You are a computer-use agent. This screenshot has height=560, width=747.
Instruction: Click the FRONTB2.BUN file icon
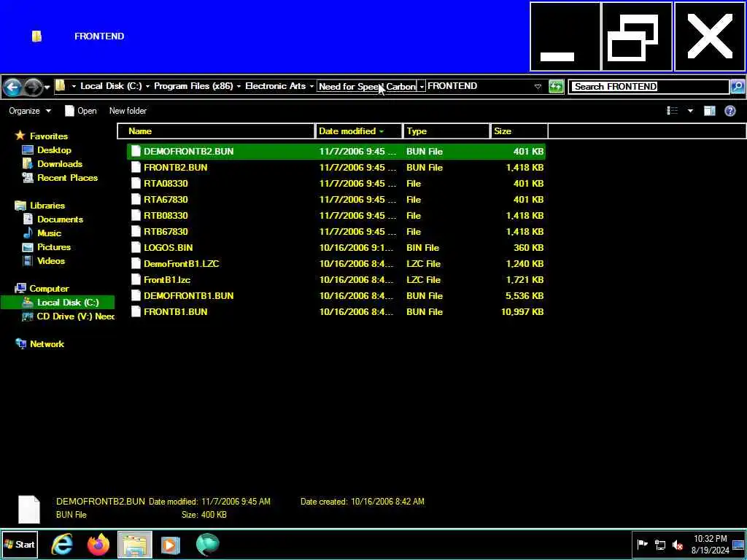click(x=136, y=167)
